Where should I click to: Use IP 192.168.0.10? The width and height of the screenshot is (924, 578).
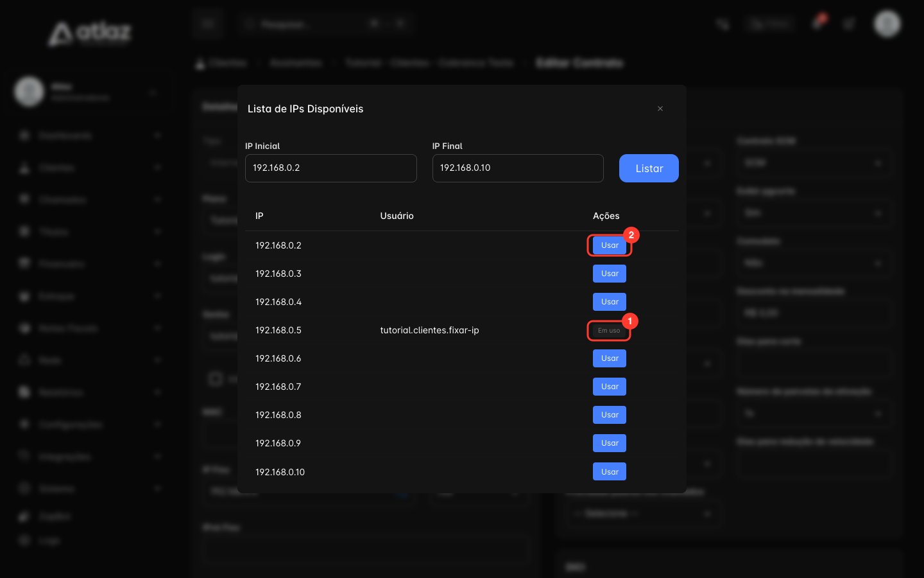(x=610, y=471)
